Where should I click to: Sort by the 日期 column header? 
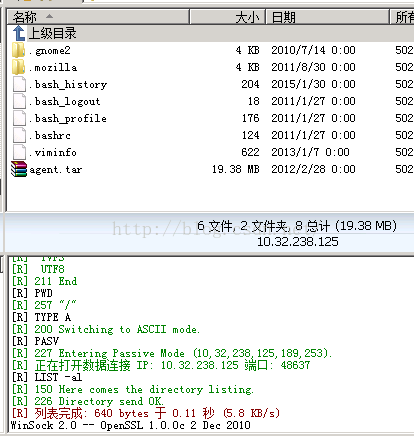click(327, 17)
